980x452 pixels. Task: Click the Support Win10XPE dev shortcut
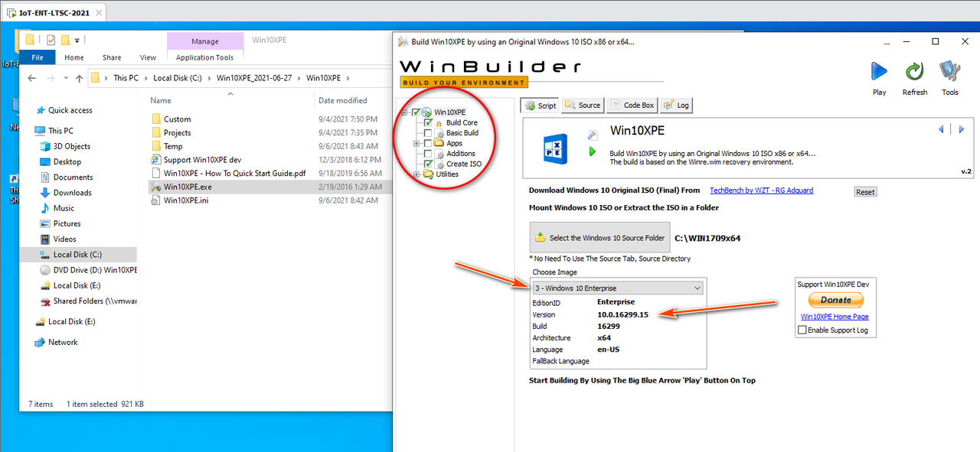click(x=202, y=160)
